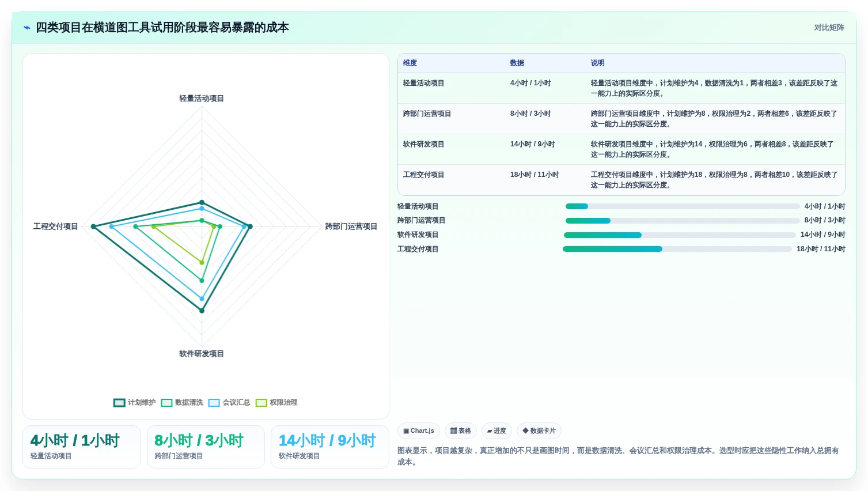The width and height of the screenshot is (868, 491).
Task: Click the 数据卡片 tag
Action: (x=539, y=431)
